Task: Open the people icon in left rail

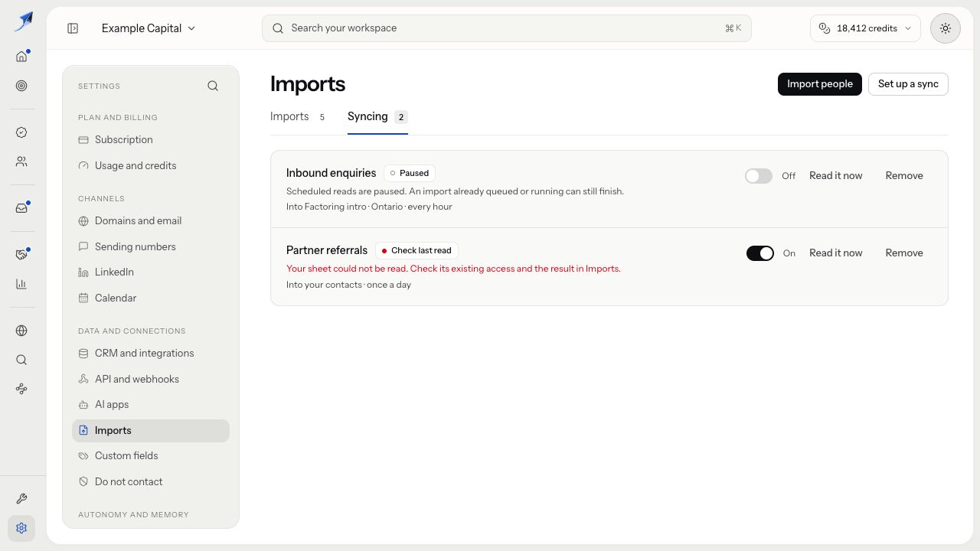Action: tap(21, 161)
